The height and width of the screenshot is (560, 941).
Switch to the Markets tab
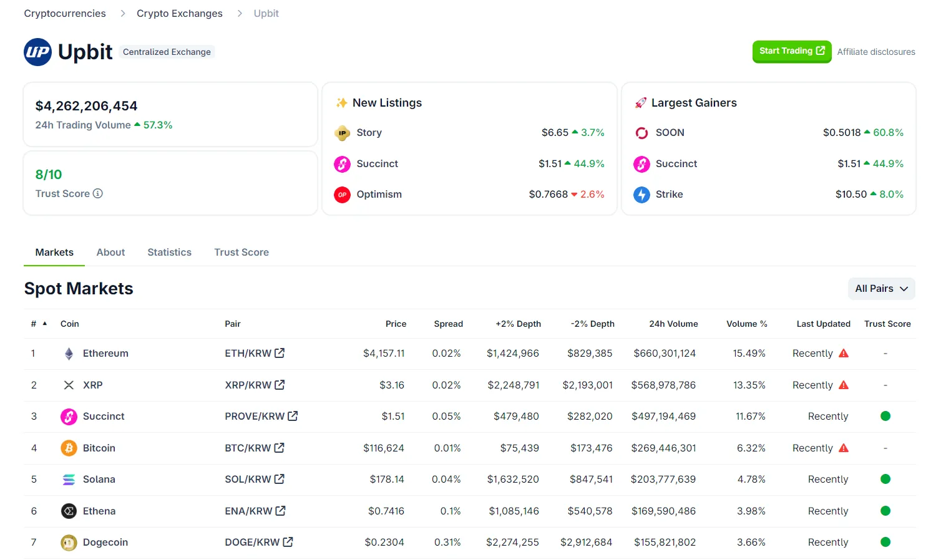tap(54, 252)
